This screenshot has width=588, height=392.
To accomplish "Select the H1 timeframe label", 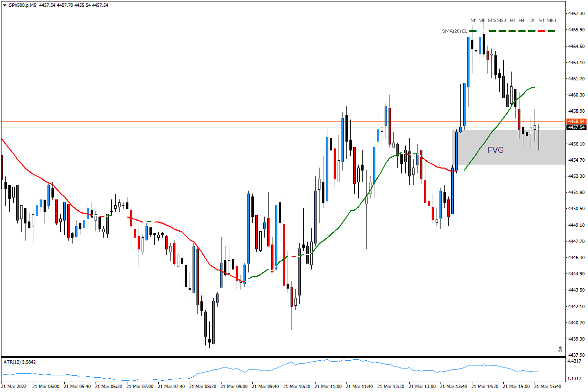I will [x=512, y=21].
